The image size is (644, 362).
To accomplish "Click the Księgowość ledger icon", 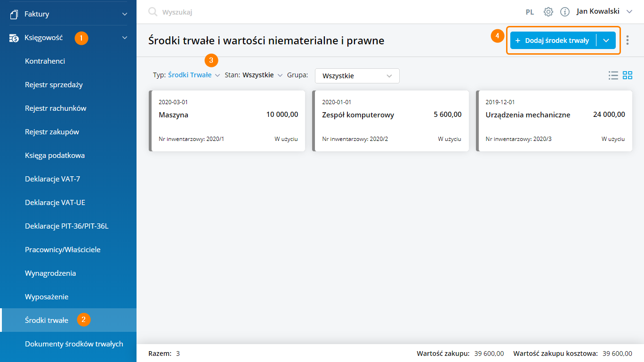I will pyautogui.click(x=14, y=38).
